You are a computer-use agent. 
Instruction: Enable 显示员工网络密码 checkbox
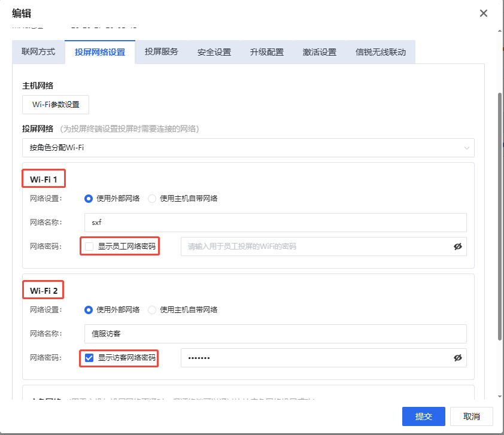click(90, 247)
